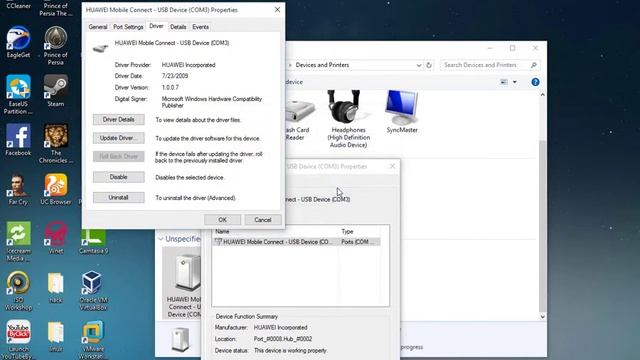This screenshot has height=360, width=640.
Task: Click the Search Devices and Printers field
Action: [490, 65]
